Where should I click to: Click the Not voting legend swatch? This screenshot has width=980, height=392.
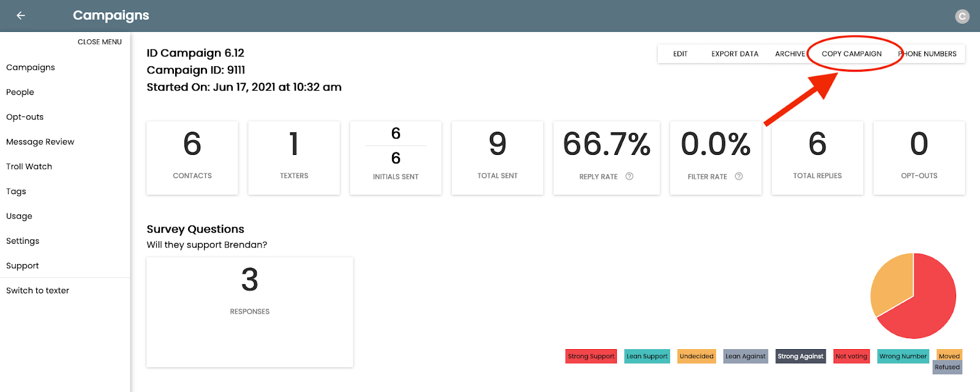click(851, 356)
